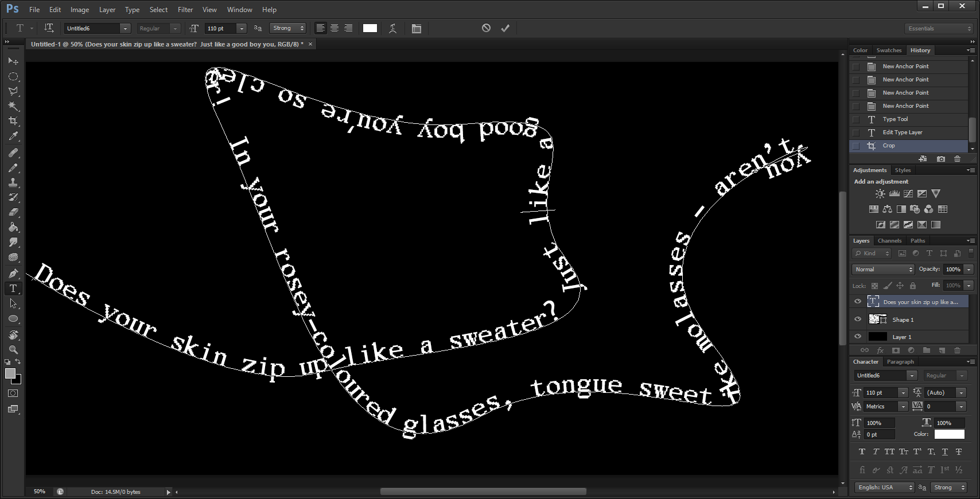Cancel current text edits

tap(486, 28)
